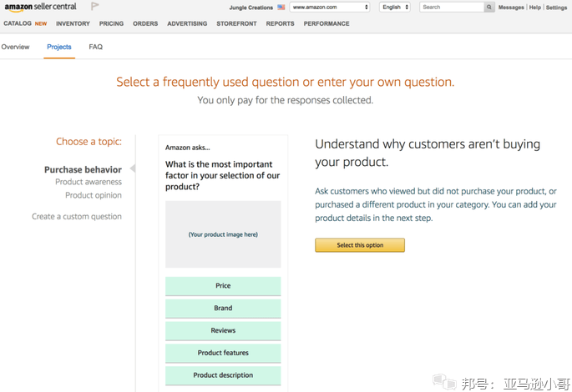572x392 pixels.
Task: Open the Settings link
Action: [x=556, y=8]
